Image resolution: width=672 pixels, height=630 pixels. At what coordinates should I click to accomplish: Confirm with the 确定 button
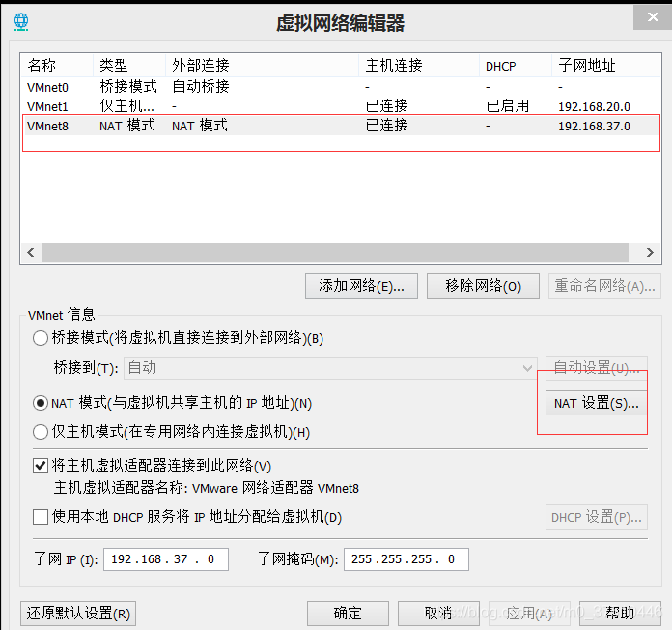coord(348,614)
